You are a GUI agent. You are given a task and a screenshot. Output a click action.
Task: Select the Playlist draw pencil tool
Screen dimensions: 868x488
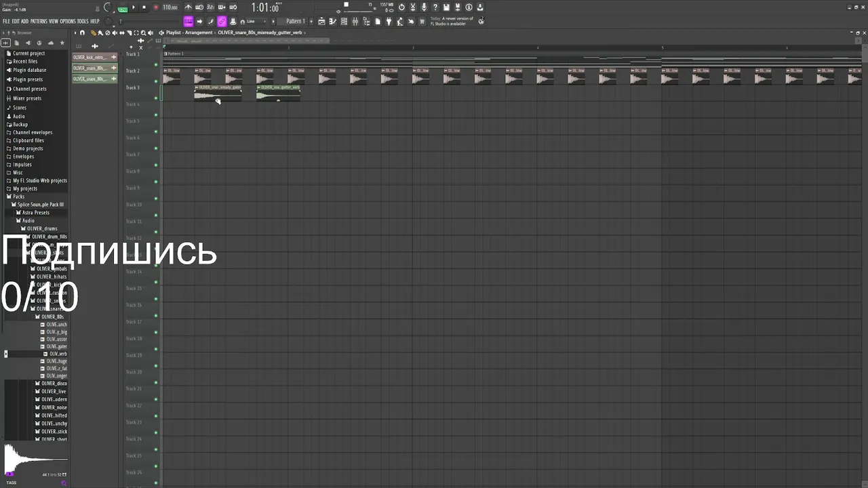click(93, 33)
